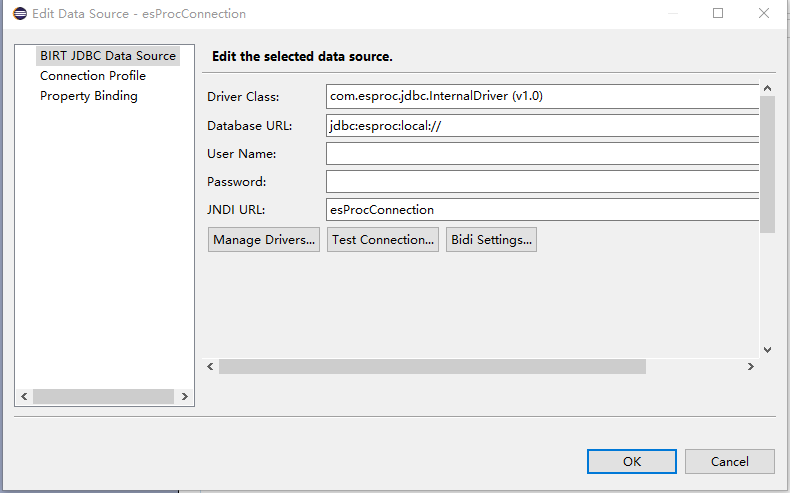The image size is (790, 493).
Task: Focus the User Name input field
Action: (542, 153)
